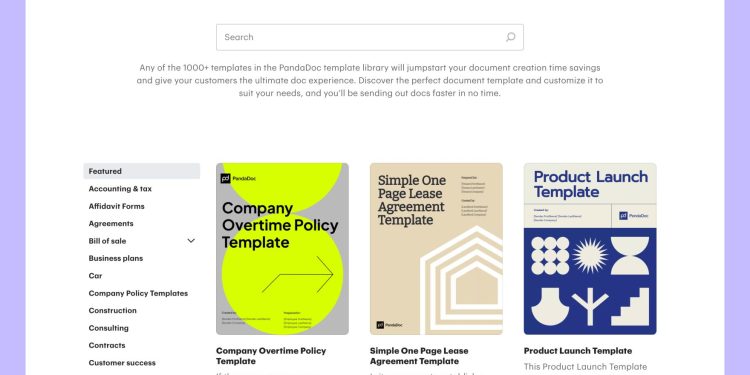The image size is (750, 375).
Task: Select the Agreements category
Action: pyautogui.click(x=111, y=223)
